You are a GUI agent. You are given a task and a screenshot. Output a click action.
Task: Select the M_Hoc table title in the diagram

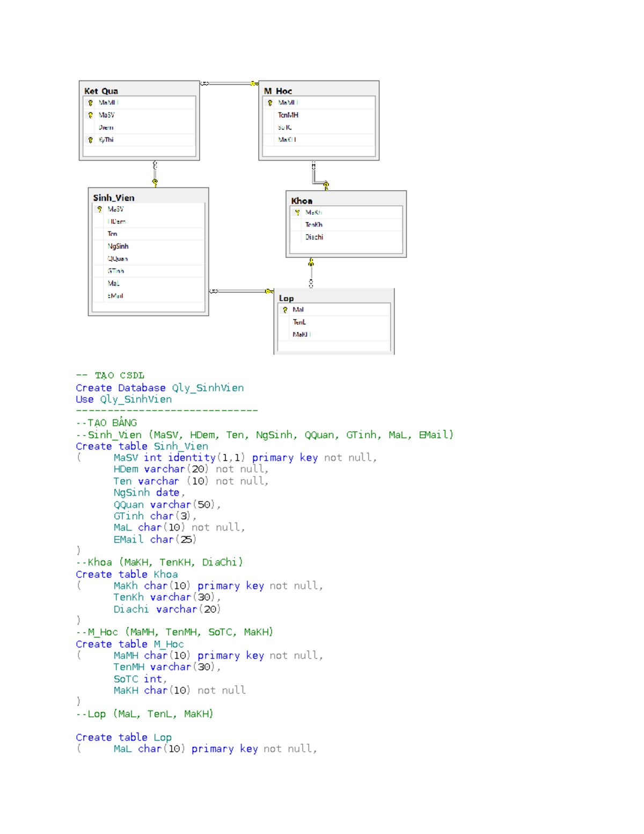[x=278, y=91]
